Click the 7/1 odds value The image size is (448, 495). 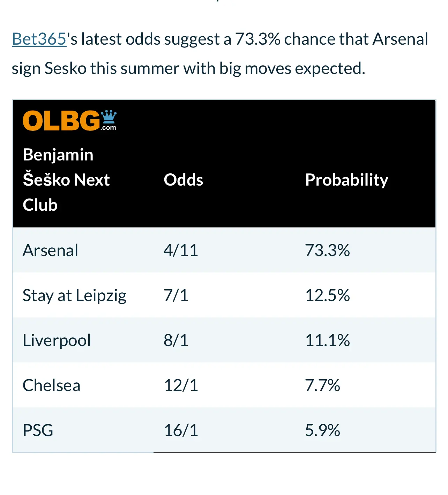click(176, 295)
